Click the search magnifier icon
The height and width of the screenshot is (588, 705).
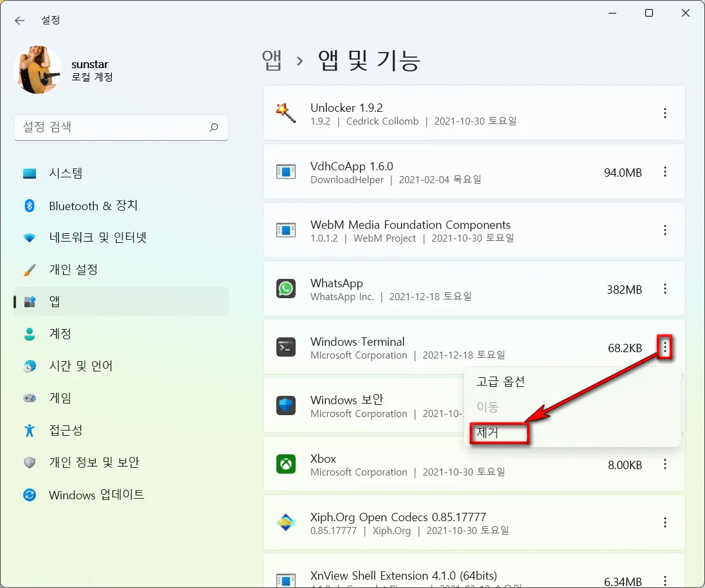tap(213, 127)
